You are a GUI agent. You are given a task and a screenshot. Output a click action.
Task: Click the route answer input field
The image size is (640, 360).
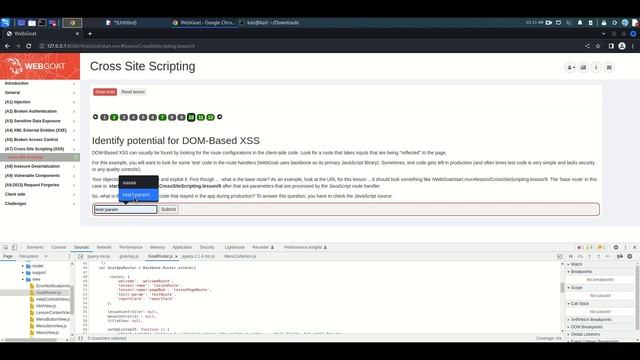(x=125, y=209)
